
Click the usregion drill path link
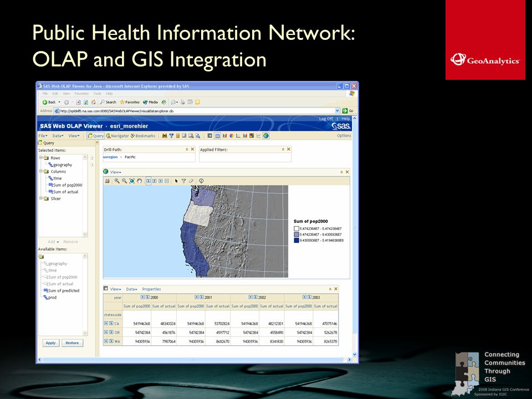tap(110, 157)
